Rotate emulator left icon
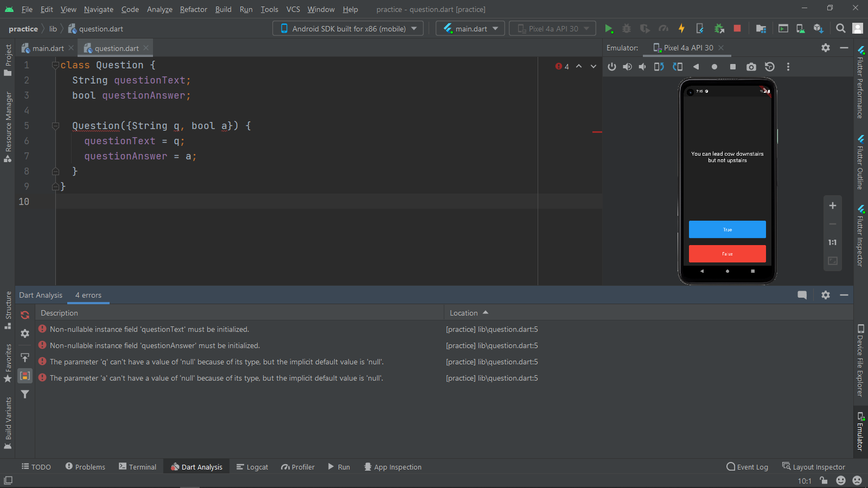 click(659, 67)
